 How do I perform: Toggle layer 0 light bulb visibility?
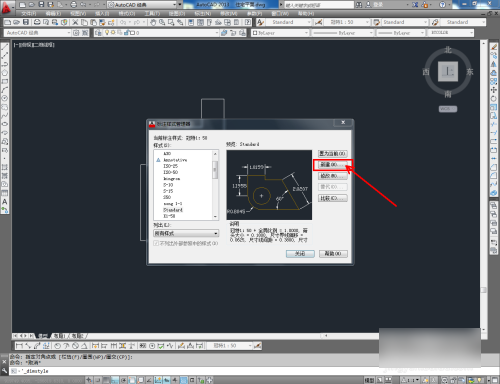pos(107,33)
